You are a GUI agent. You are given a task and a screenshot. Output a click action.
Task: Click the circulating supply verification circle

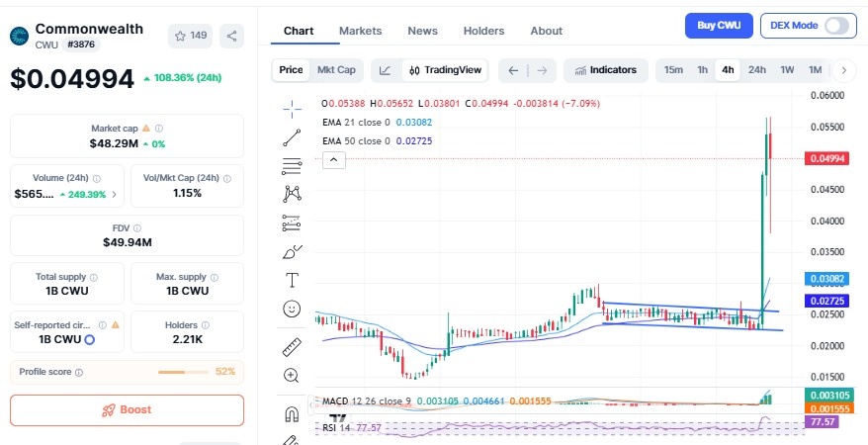click(89, 340)
